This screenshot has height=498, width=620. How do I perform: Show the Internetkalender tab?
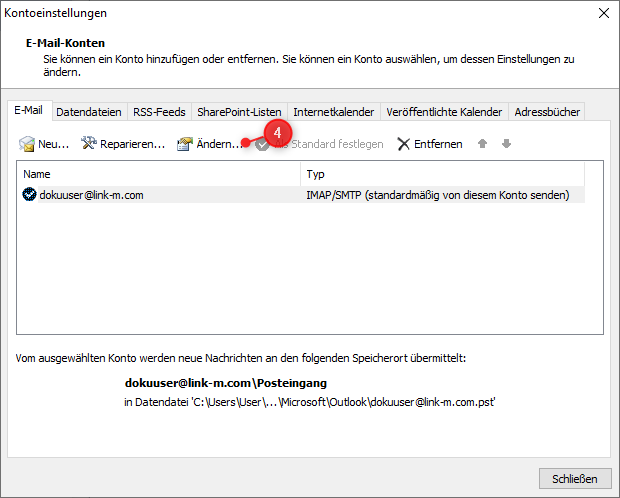[x=333, y=112]
